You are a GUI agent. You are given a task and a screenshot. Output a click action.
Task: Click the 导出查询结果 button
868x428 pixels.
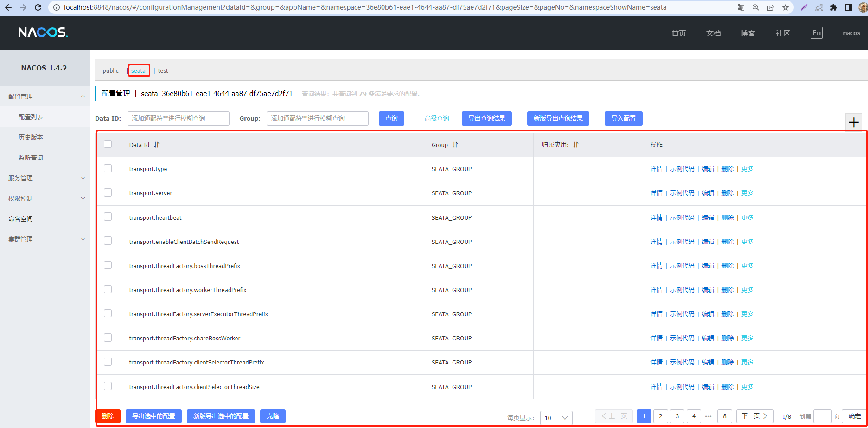click(487, 118)
